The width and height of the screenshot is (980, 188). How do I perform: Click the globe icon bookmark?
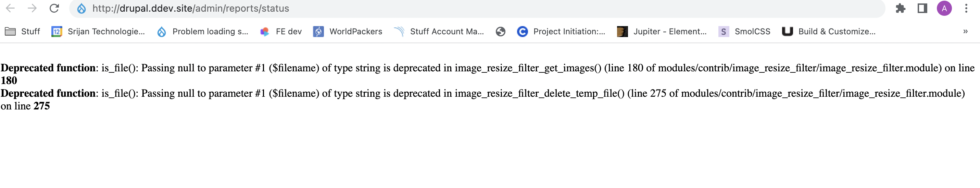pos(500,32)
